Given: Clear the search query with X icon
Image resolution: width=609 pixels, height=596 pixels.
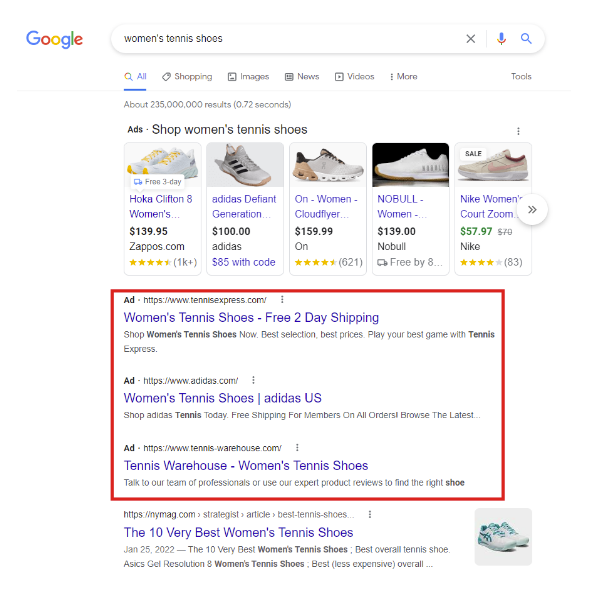Looking at the screenshot, I should [470, 39].
